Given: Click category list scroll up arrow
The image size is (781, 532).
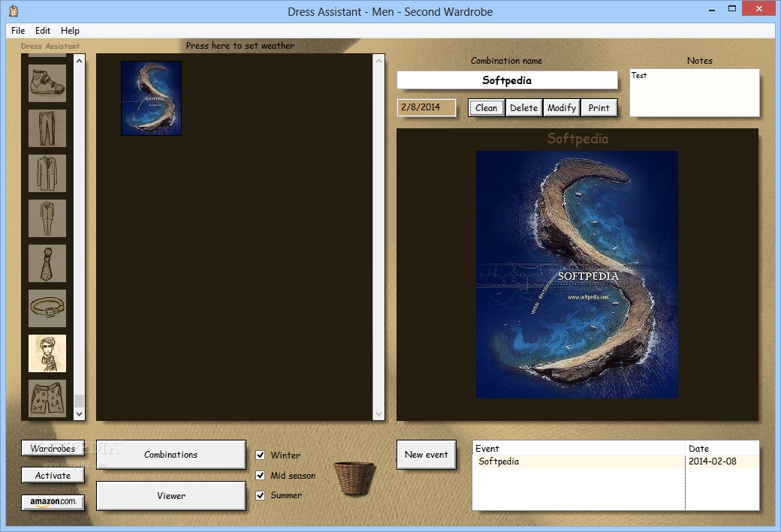Looking at the screenshot, I should [x=79, y=61].
